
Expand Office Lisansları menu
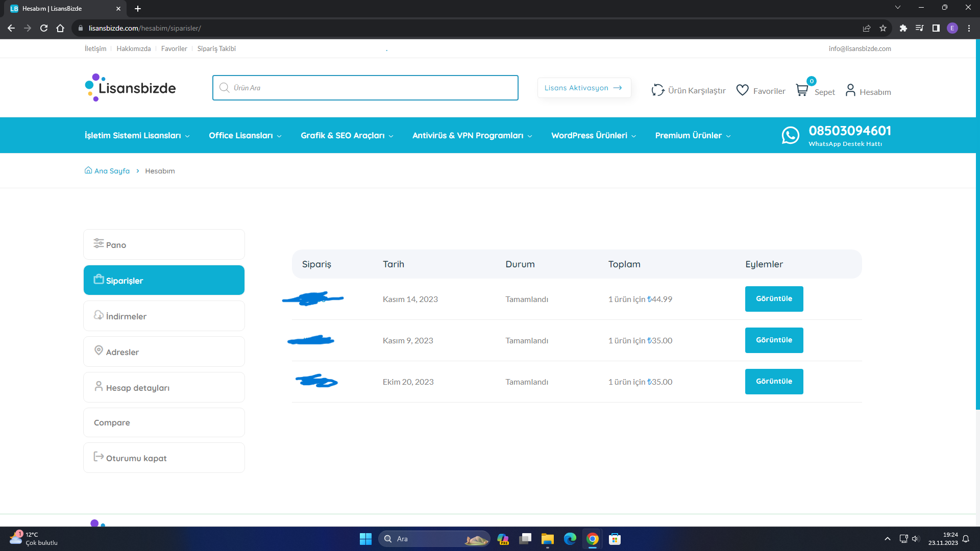[x=245, y=135]
